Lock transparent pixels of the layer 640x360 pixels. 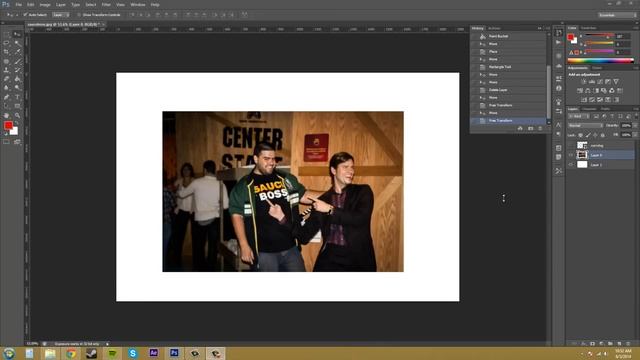[x=580, y=135]
